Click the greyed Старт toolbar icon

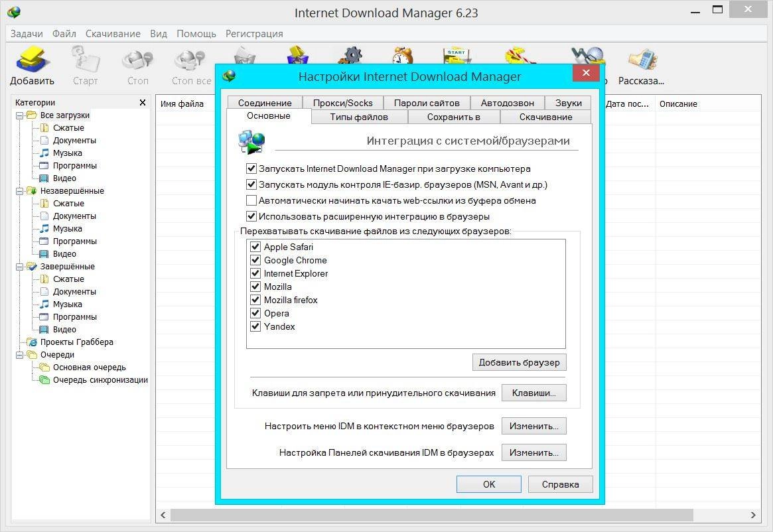(x=86, y=59)
